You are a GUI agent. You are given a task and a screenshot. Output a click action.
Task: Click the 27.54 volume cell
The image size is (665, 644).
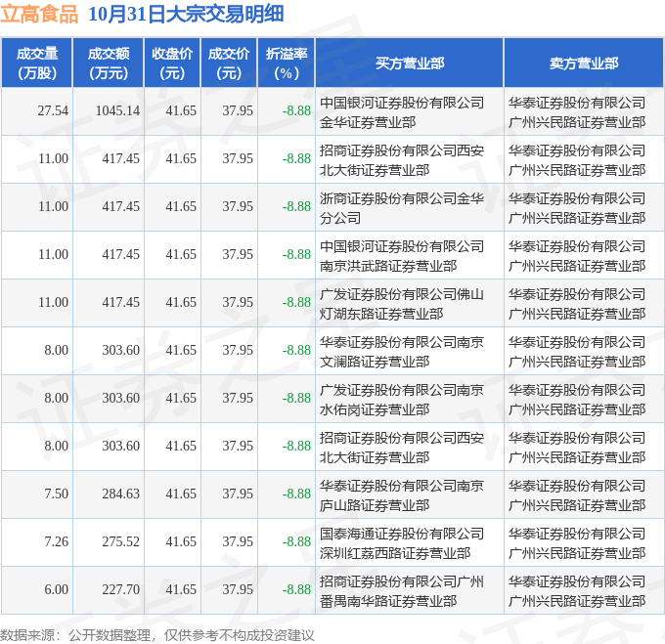(x=53, y=111)
